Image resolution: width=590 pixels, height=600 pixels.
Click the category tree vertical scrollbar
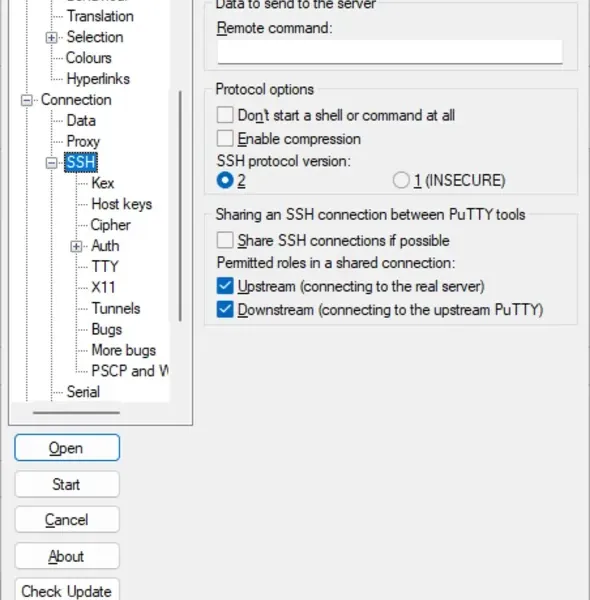(180, 206)
